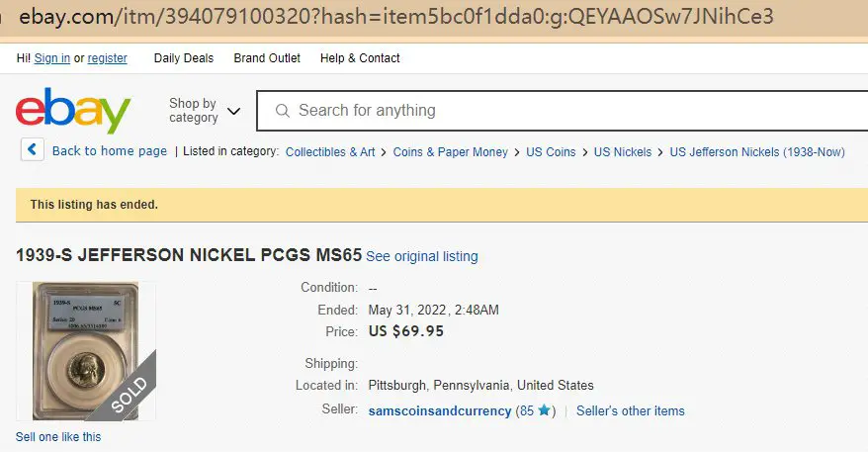
Task: Click the search magnifier icon
Action: click(x=283, y=111)
